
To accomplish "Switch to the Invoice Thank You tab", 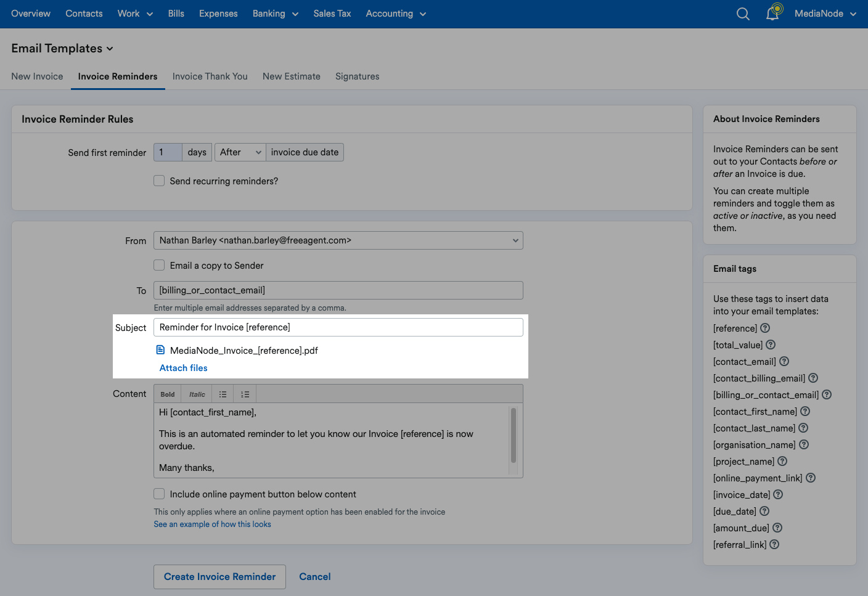I will [210, 76].
